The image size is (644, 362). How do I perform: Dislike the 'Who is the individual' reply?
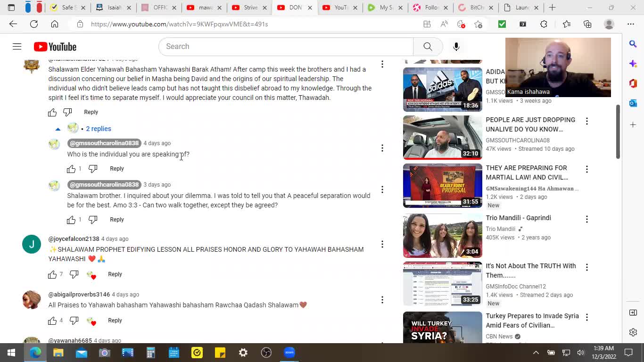click(93, 169)
